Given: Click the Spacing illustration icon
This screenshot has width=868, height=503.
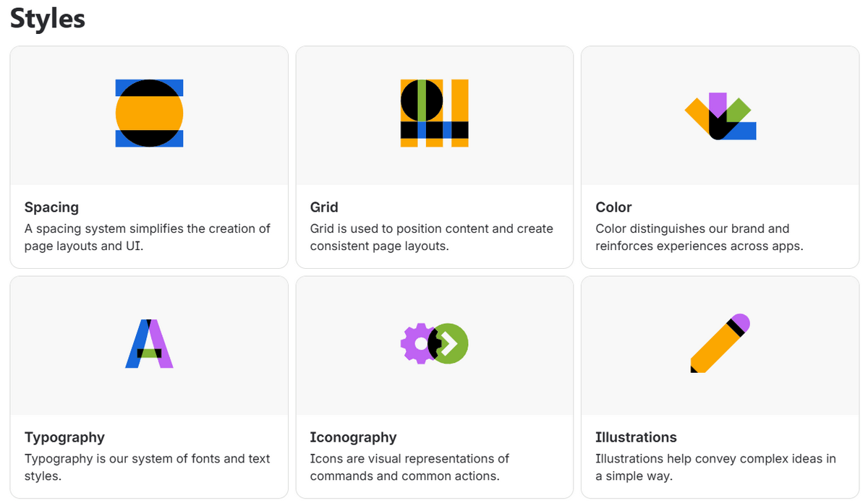Looking at the screenshot, I should click(149, 113).
